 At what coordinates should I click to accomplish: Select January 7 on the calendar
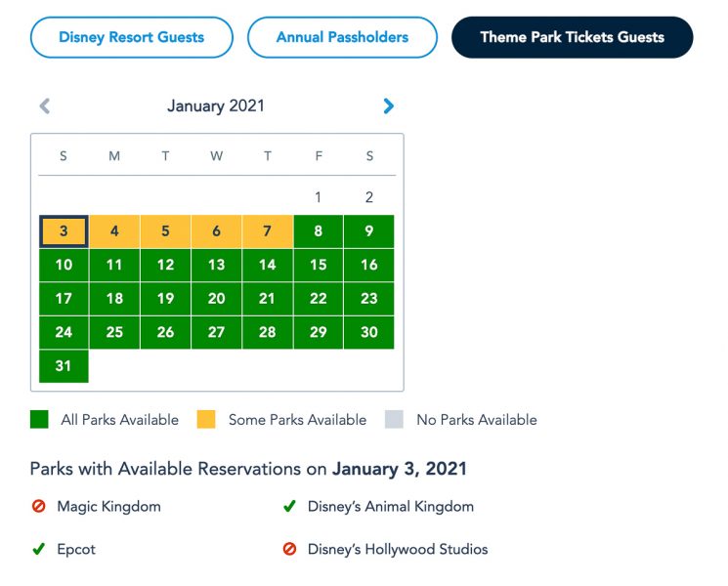point(268,231)
